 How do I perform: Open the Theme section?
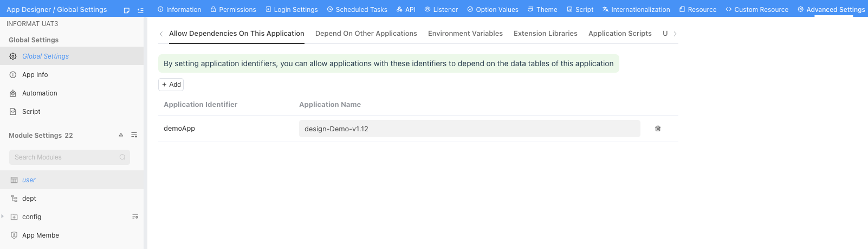(542, 9)
